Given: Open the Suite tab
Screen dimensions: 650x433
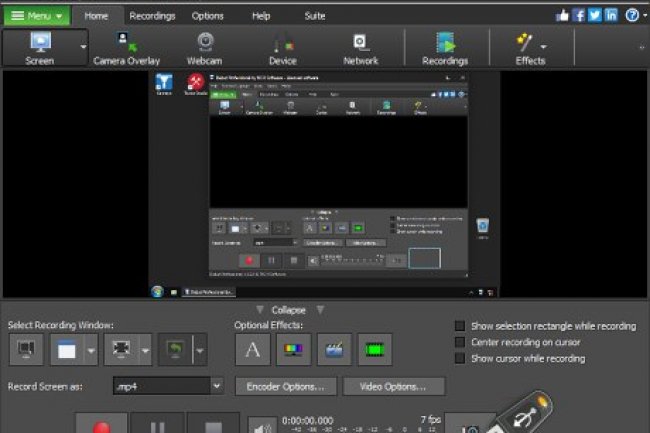Looking at the screenshot, I should tap(314, 16).
